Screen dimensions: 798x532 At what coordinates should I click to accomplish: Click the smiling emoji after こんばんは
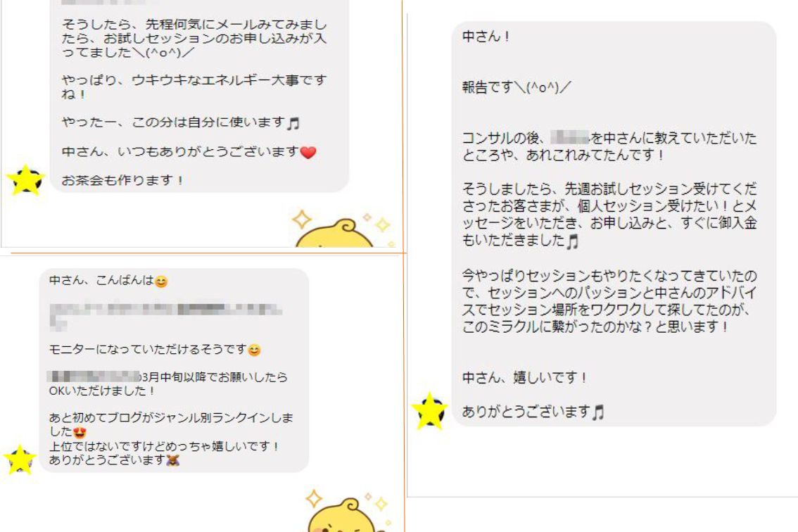click(x=161, y=281)
